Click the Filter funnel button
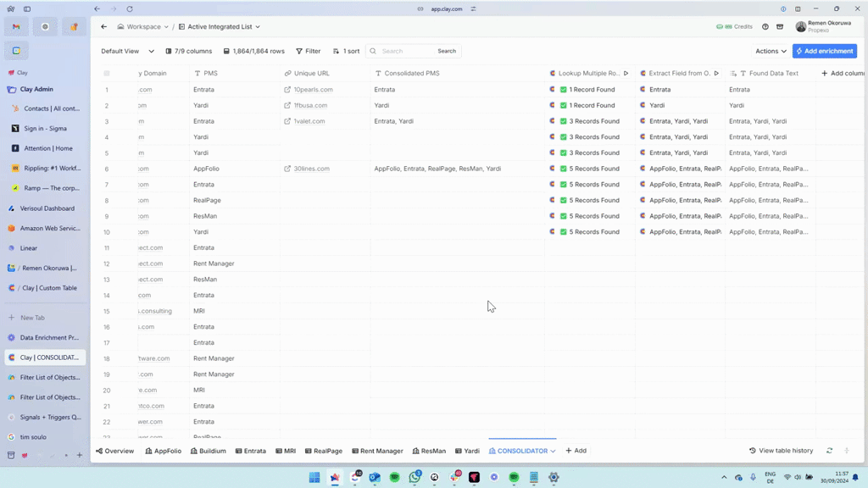The width and height of the screenshot is (868, 488). (x=309, y=52)
